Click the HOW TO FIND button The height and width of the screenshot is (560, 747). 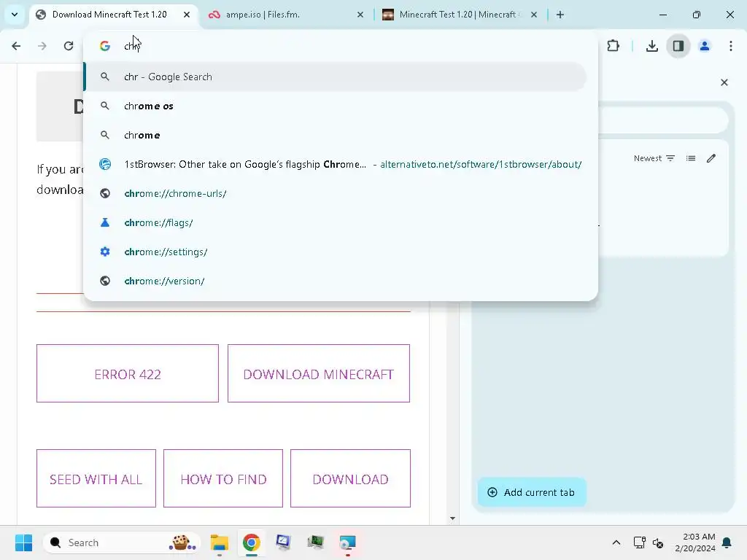point(223,478)
